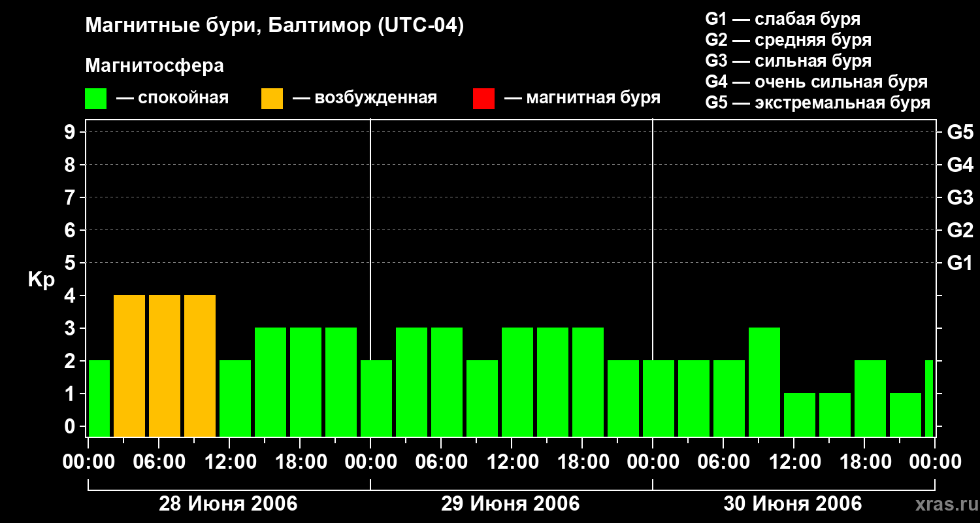Click the green 'спокойная' legend swatch
The image size is (980, 523).
pos(95,99)
